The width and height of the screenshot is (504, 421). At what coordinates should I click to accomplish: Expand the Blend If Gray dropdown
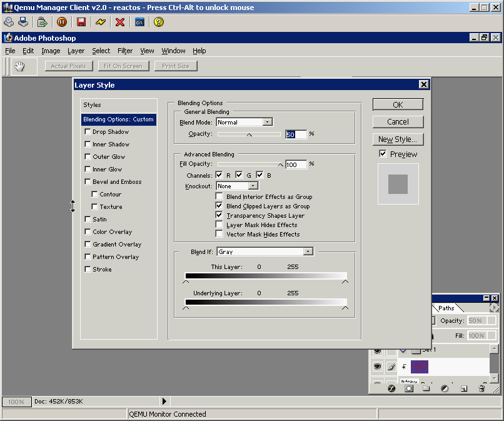click(308, 251)
